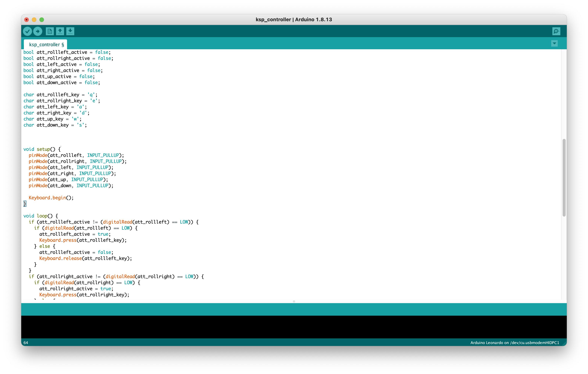588x374 pixels.
Task: Click 'Keyboard.release(att_rollleft_key);' line
Action: 86,258
